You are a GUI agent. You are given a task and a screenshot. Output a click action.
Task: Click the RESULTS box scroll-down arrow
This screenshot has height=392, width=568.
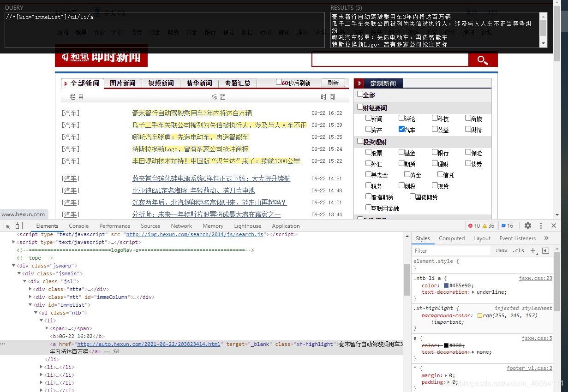click(544, 43)
